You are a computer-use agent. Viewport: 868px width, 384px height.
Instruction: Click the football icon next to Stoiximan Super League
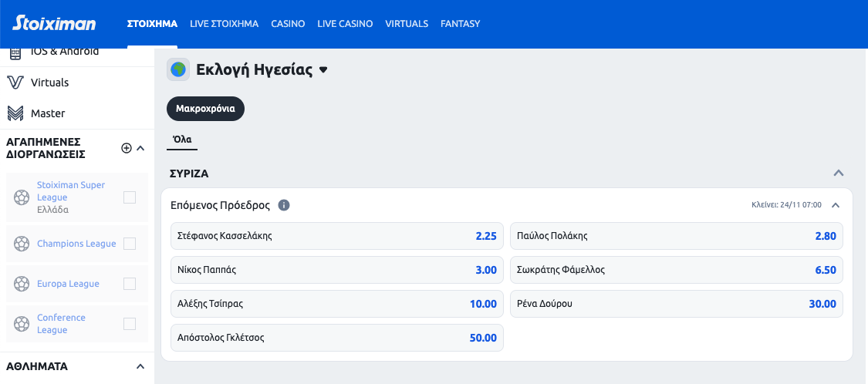pos(22,197)
